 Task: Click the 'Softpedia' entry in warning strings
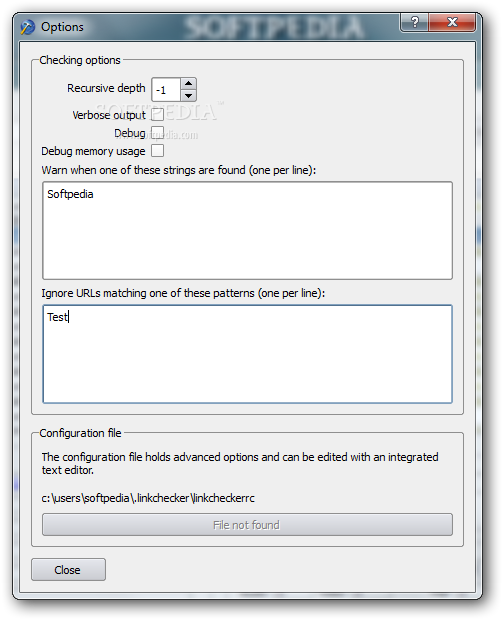[x=70, y=194]
